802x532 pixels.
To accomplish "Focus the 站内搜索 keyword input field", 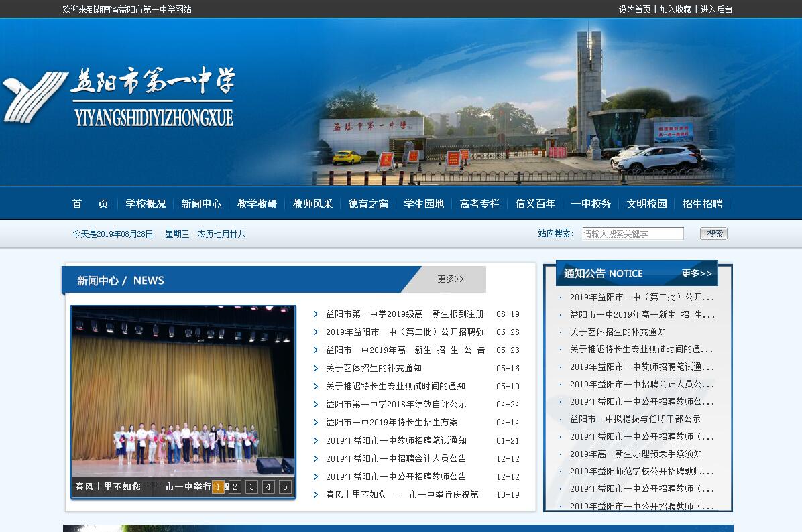I will (632, 234).
